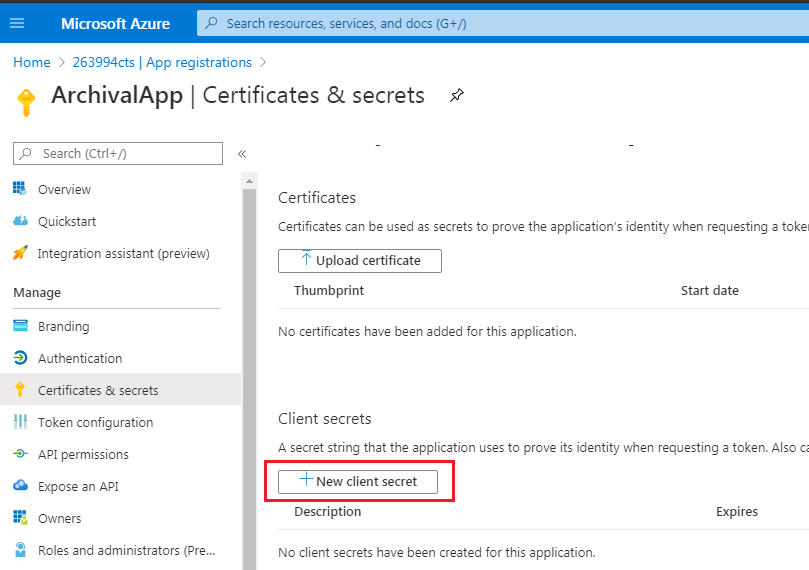Click the Quickstart cloud icon
The image size is (809, 570).
20,221
